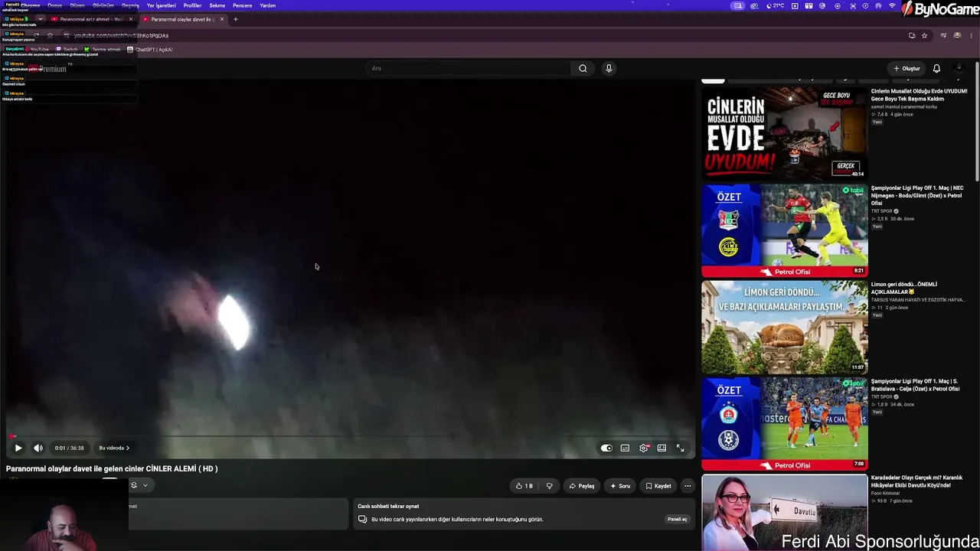Viewport: 980px width, 551px height.
Task: Open the Yardım menu
Action: tap(267, 5)
